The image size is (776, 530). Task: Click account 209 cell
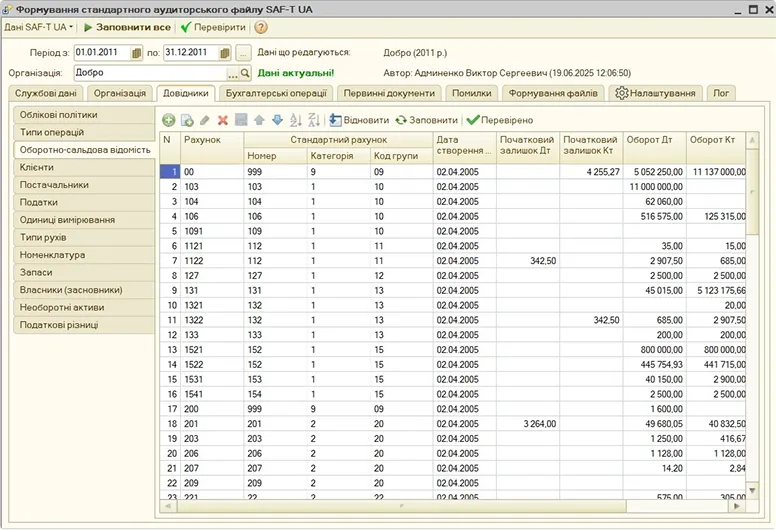coord(212,483)
